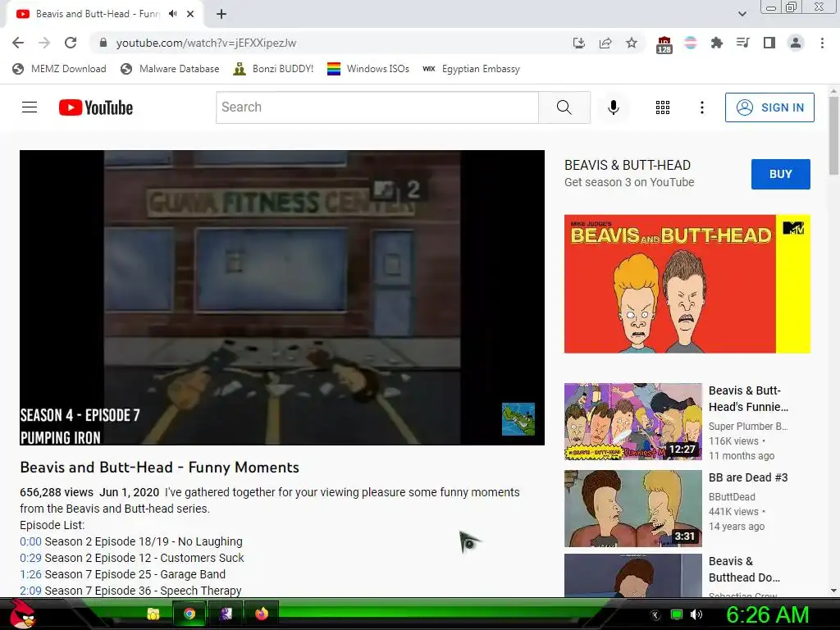Click the system tray volume speaker
The image size is (840, 630).
click(x=696, y=614)
